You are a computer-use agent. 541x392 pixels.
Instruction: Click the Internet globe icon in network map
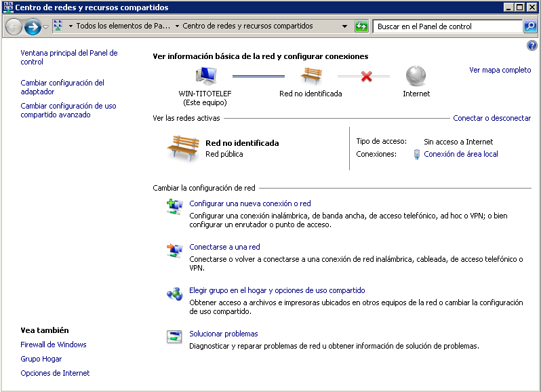(416, 76)
